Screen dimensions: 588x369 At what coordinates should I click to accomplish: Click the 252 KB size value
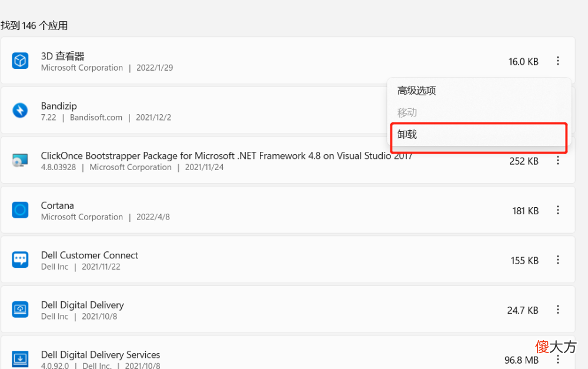click(524, 161)
